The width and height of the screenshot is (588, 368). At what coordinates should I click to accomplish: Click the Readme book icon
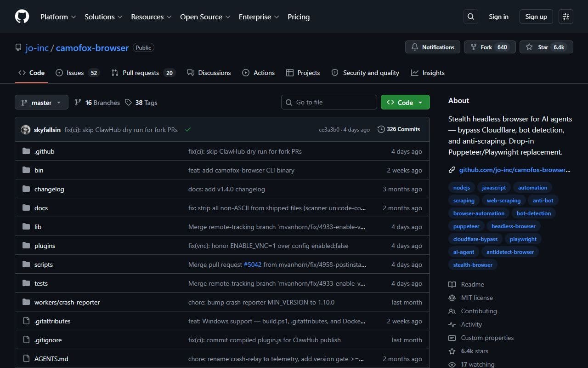click(452, 284)
